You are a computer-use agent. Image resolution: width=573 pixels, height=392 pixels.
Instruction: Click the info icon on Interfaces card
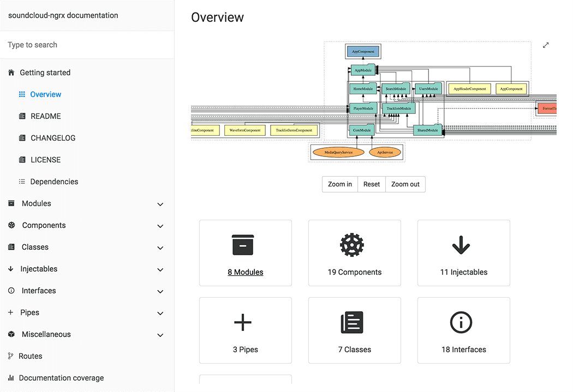[461, 323]
